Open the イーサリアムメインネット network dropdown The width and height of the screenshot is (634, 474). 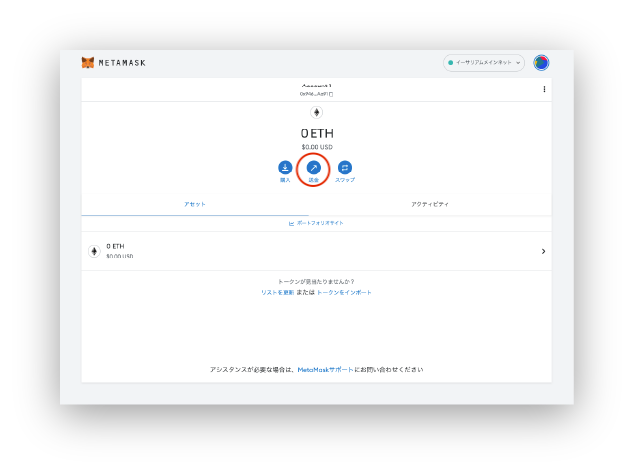[x=484, y=63]
